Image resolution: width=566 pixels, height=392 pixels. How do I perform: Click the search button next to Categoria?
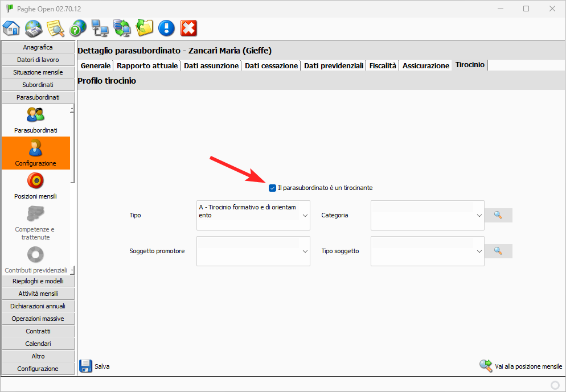[x=498, y=215]
